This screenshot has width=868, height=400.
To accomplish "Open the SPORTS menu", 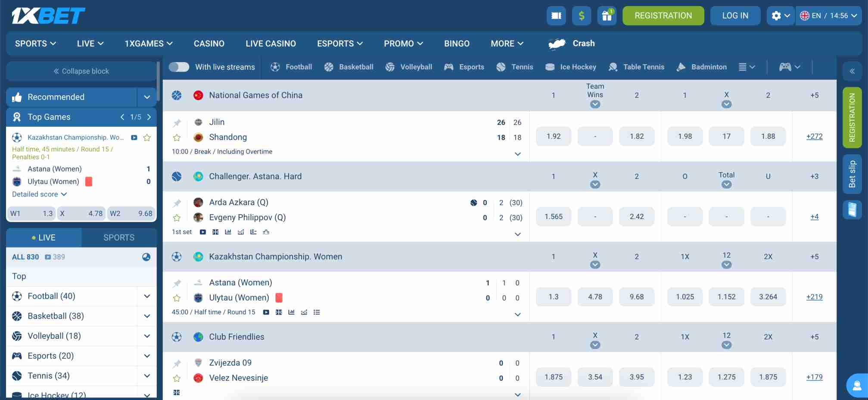I will (x=35, y=44).
